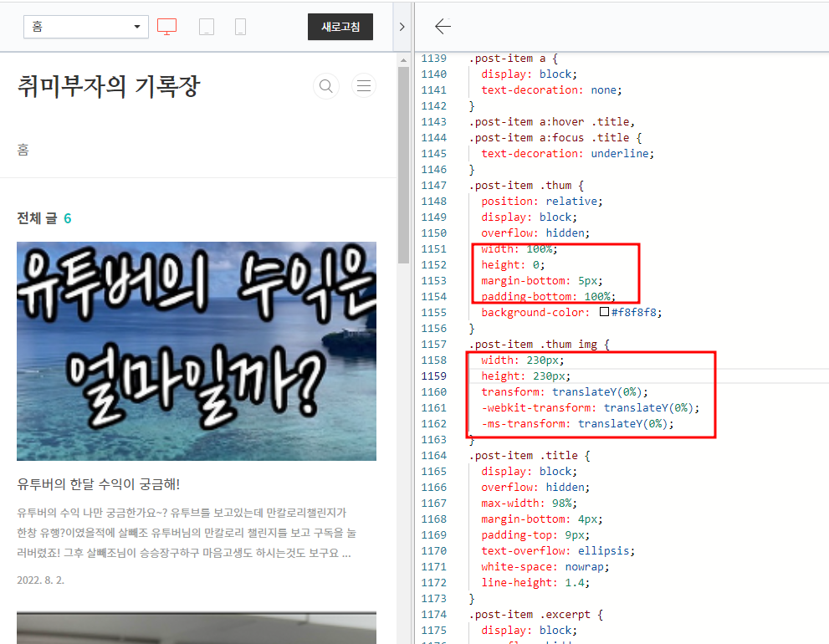This screenshot has width=829, height=644.
Task: Collapse preview panel with chevron arrow
Action: pyautogui.click(x=402, y=27)
